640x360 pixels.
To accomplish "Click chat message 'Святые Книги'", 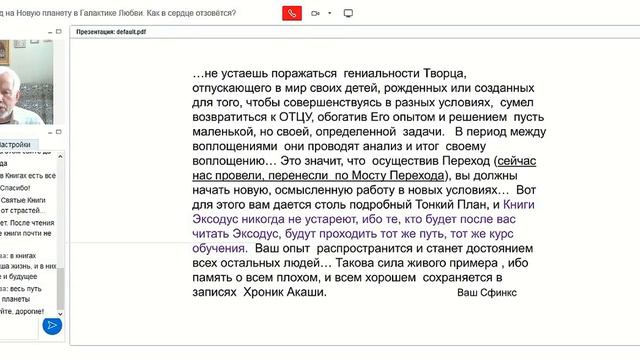I will pyautogui.click(x=23, y=200).
